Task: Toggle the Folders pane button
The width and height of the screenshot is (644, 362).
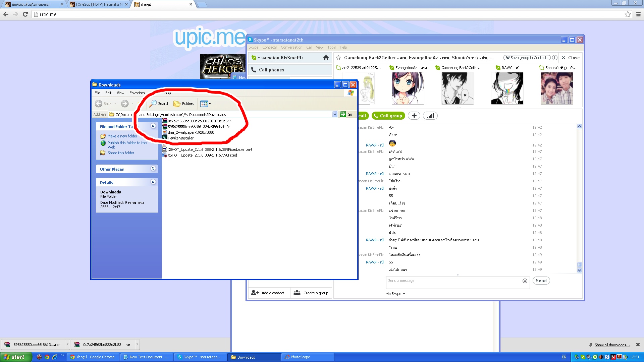Action: [183, 104]
